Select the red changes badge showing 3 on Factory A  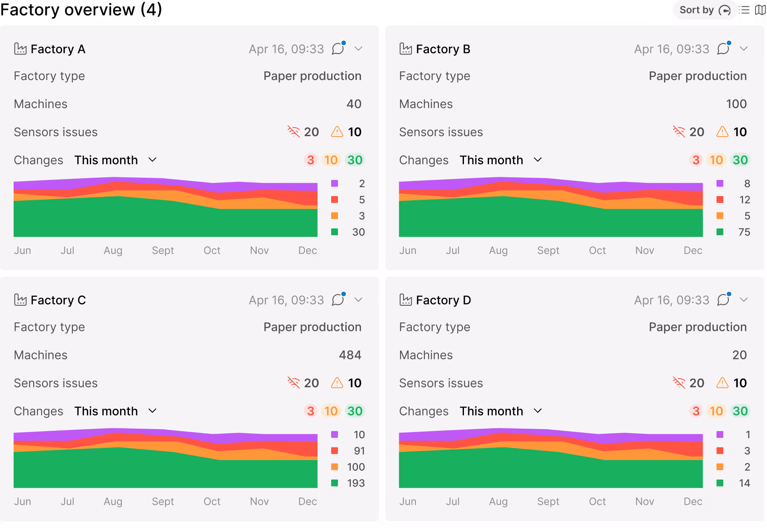point(310,160)
